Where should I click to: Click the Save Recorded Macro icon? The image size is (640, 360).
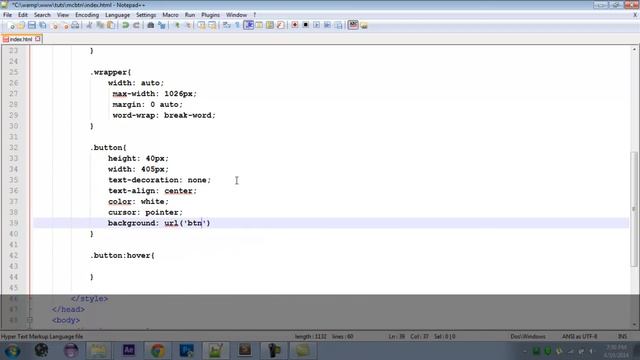point(338,25)
